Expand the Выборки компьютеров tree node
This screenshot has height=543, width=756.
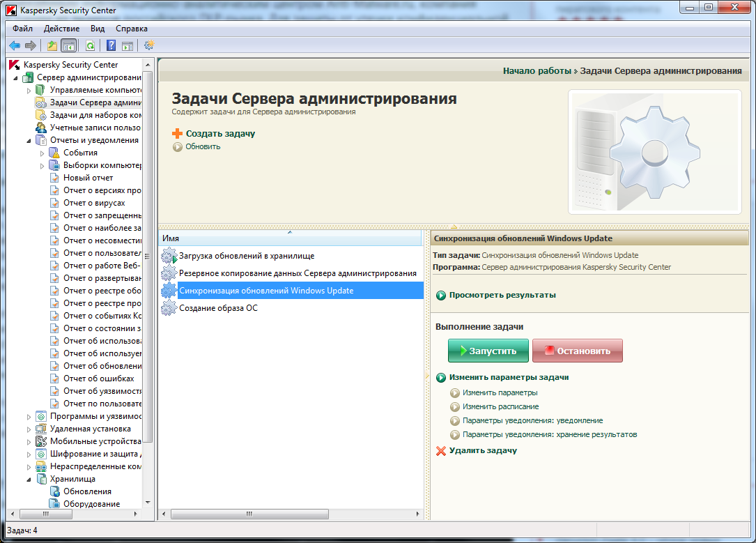coord(42,165)
